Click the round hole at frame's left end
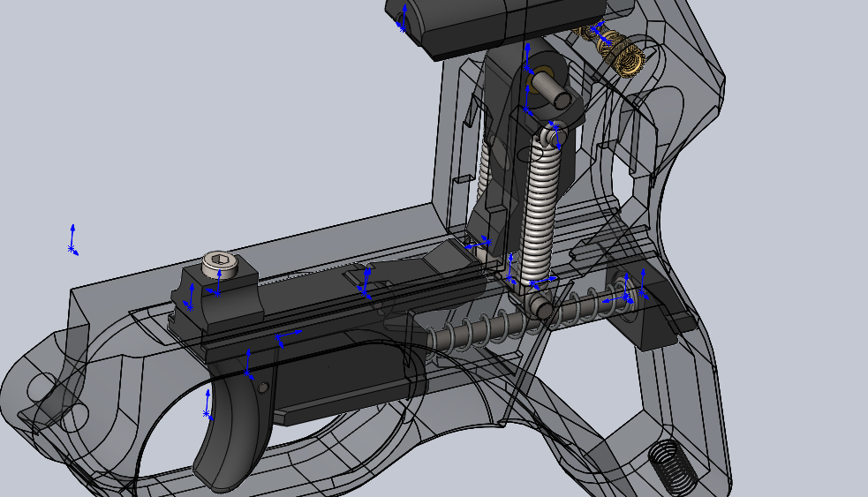The width and height of the screenshot is (868, 497). coord(42,386)
